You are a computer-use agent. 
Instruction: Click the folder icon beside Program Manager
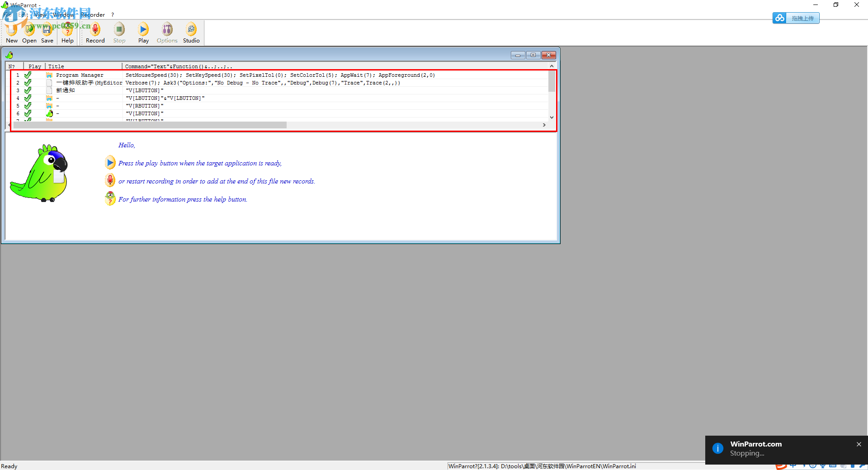coord(49,75)
